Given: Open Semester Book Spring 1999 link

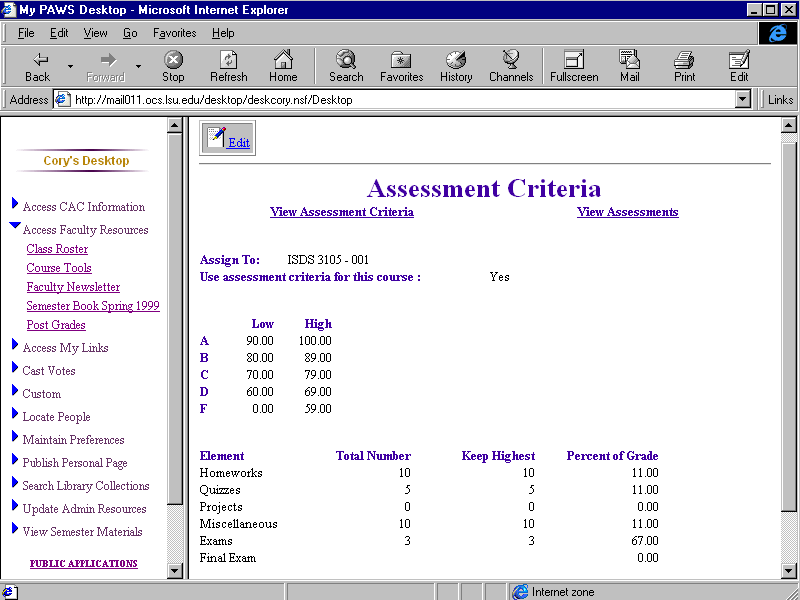Looking at the screenshot, I should (x=93, y=306).
